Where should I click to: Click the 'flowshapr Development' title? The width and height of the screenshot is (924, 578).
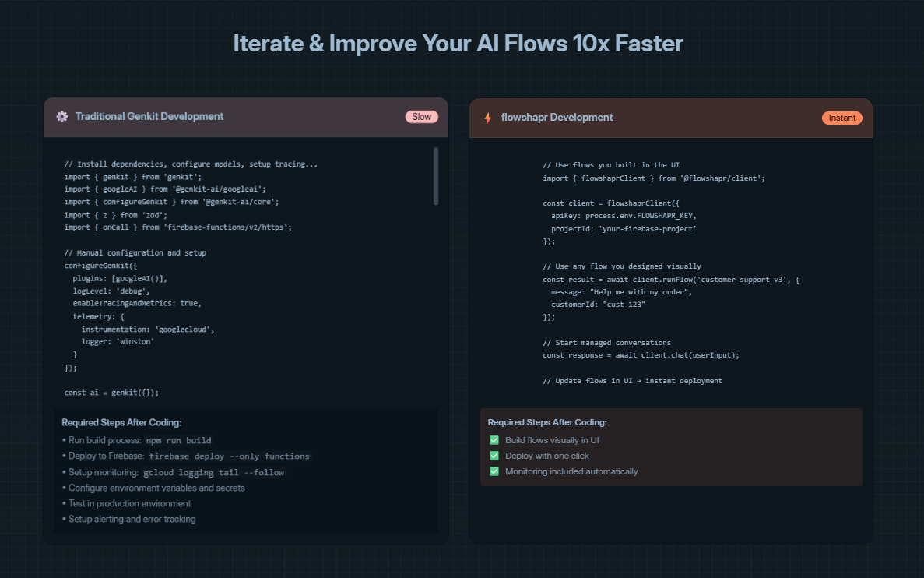coord(557,118)
